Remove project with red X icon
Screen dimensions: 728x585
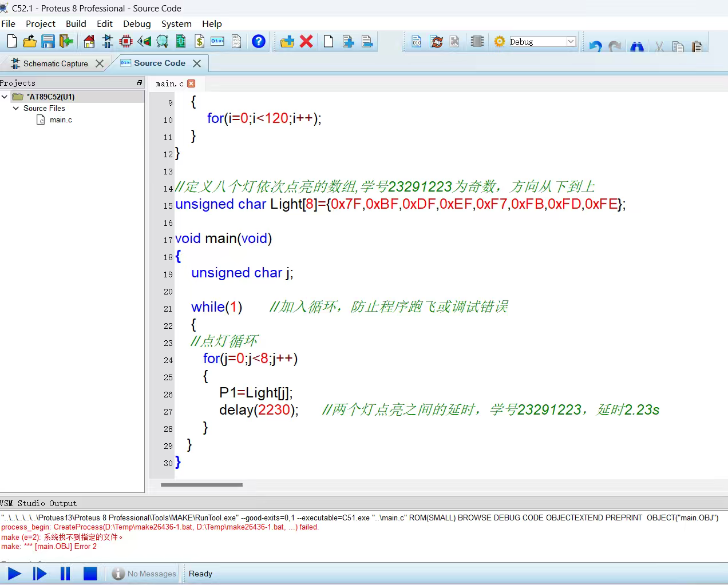(x=306, y=41)
